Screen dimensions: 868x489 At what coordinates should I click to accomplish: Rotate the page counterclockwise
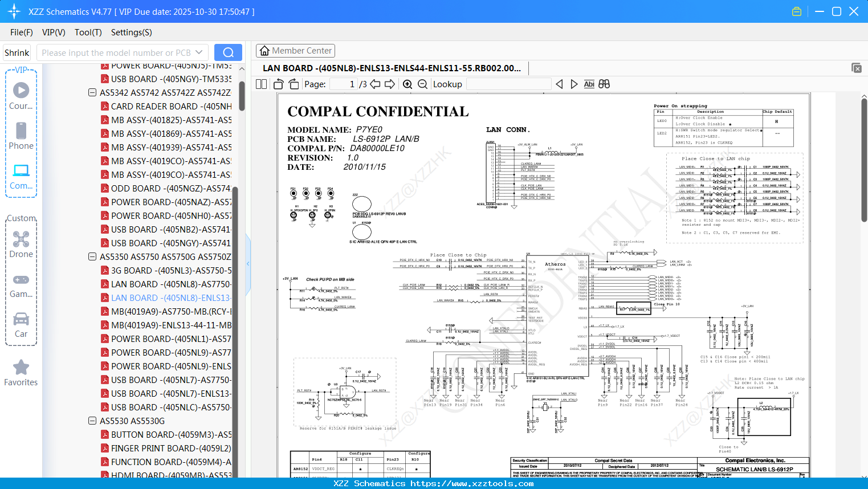pyautogui.click(x=279, y=84)
